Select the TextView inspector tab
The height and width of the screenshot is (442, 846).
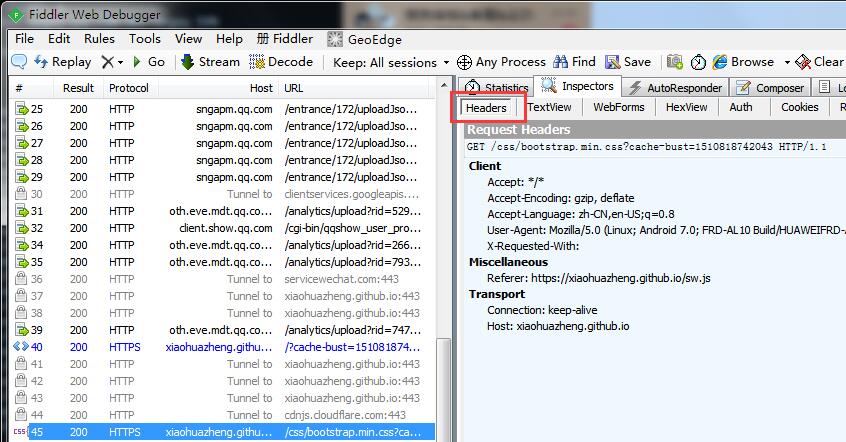[549, 107]
